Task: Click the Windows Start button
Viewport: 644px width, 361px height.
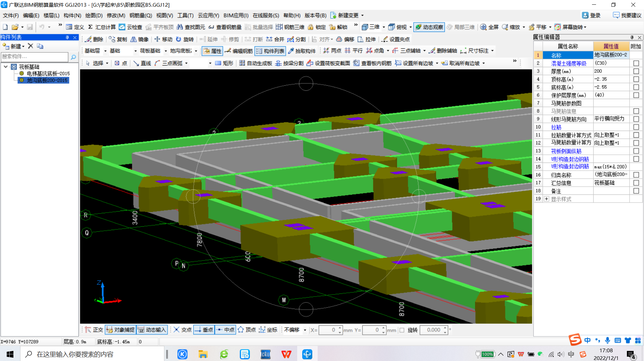Action: pyautogui.click(x=10, y=354)
